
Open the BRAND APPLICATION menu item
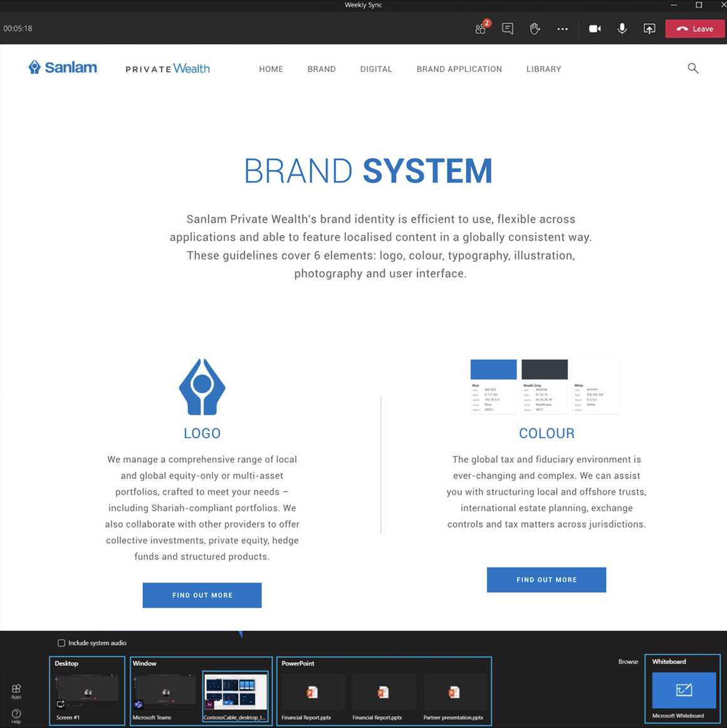[x=459, y=69]
